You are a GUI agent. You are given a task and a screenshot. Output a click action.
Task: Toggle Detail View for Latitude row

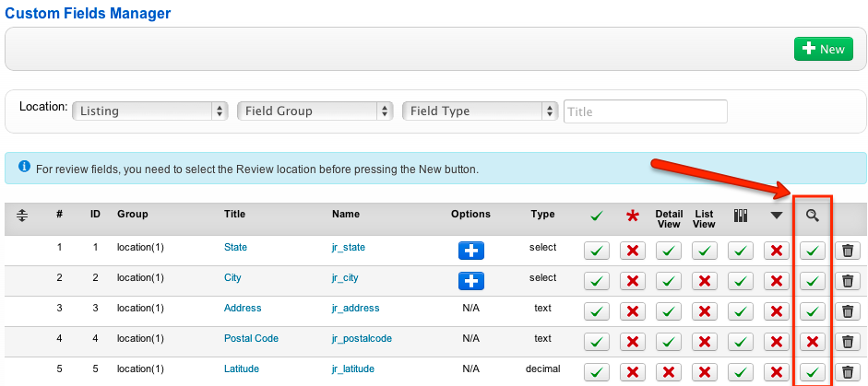(669, 372)
